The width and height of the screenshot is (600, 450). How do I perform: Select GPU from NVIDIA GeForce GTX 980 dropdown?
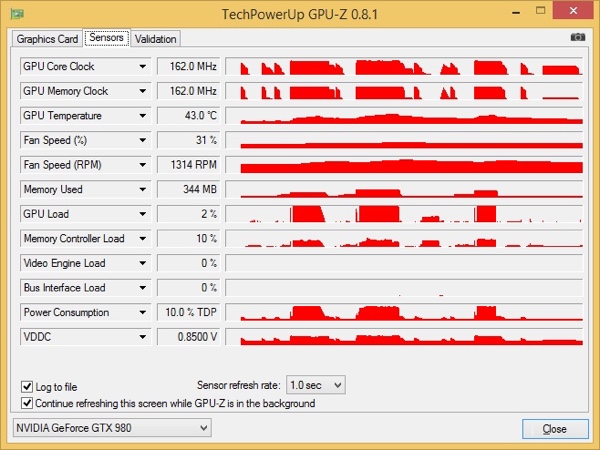(x=112, y=428)
